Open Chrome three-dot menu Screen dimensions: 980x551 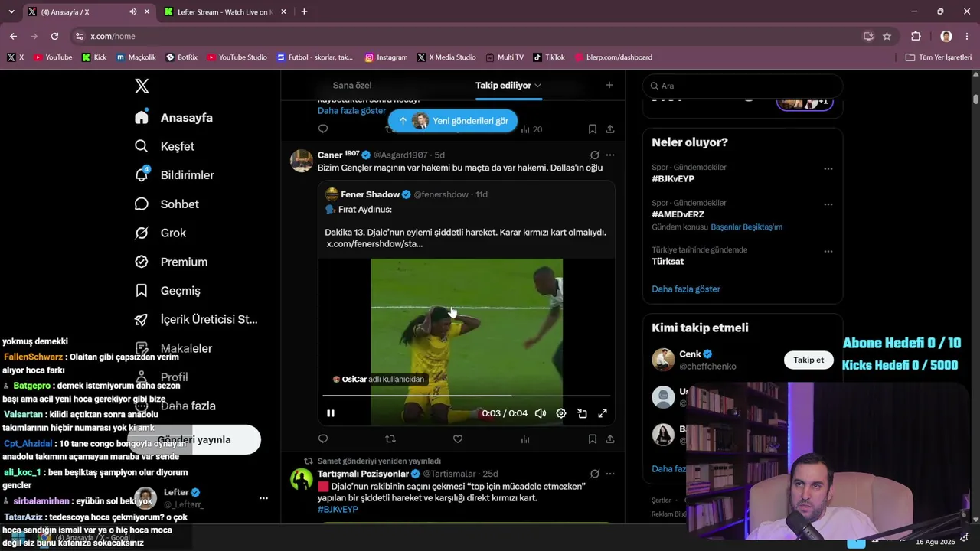click(x=967, y=36)
